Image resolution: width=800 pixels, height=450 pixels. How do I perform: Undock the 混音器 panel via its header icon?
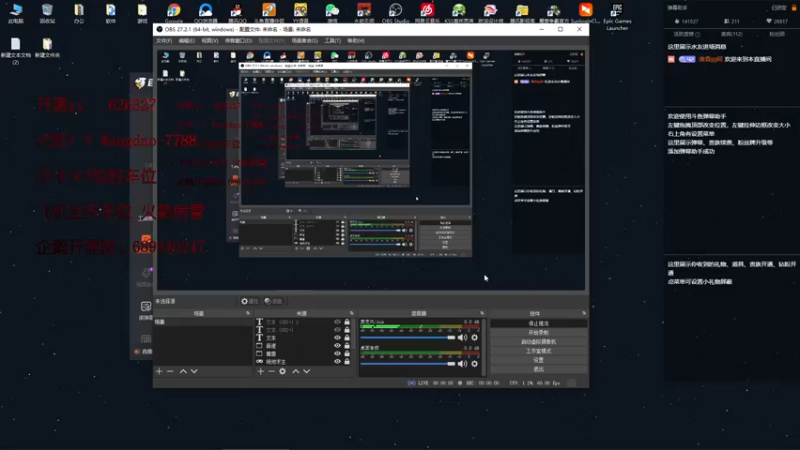pyautogui.click(x=482, y=313)
